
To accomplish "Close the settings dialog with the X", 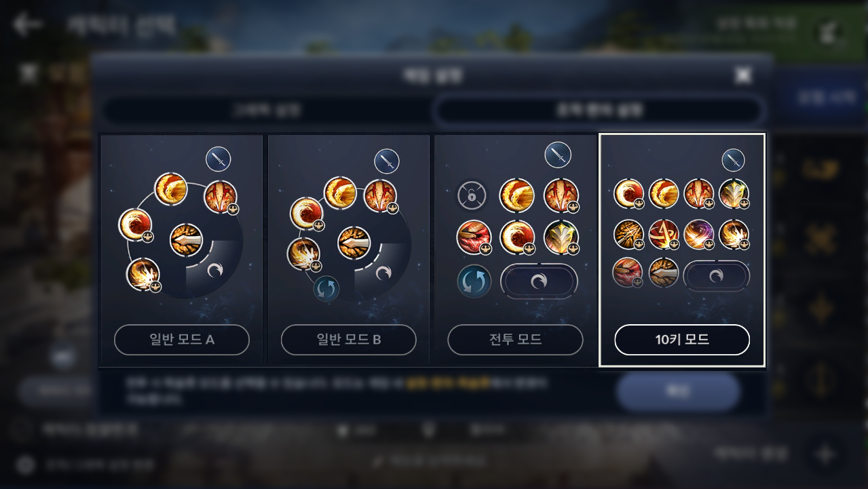I will pyautogui.click(x=743, y=75).
